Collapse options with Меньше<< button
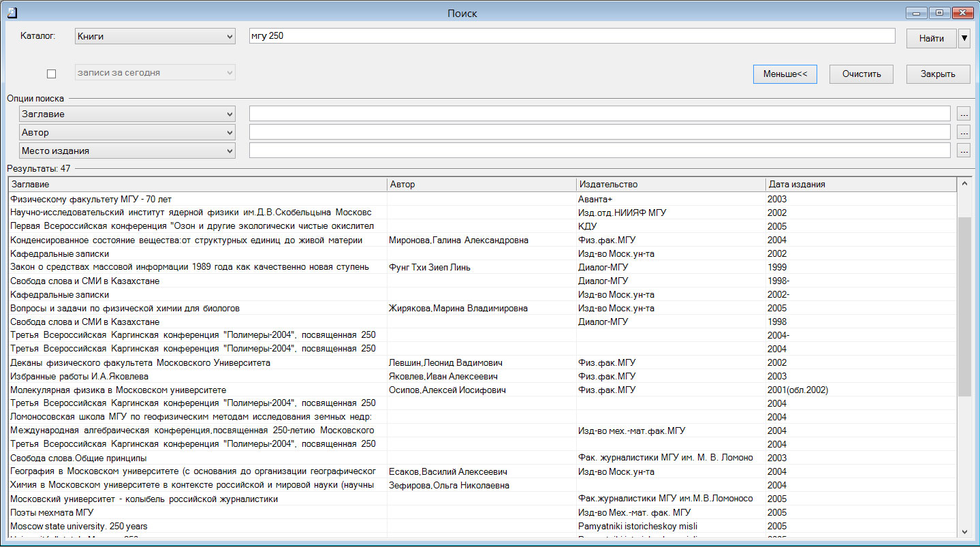Image resolution: width=980 pixels, height=547 pixels. [785, 74]
